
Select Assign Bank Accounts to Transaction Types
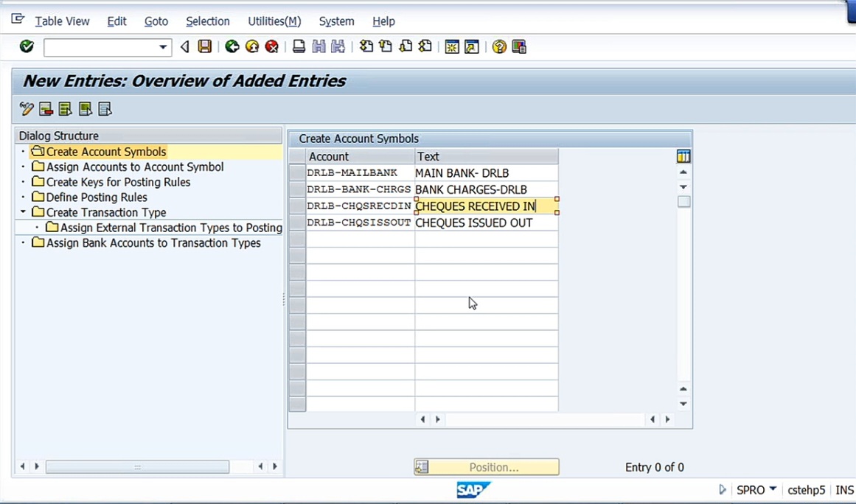pyautogui.click(x=153, y=242)
